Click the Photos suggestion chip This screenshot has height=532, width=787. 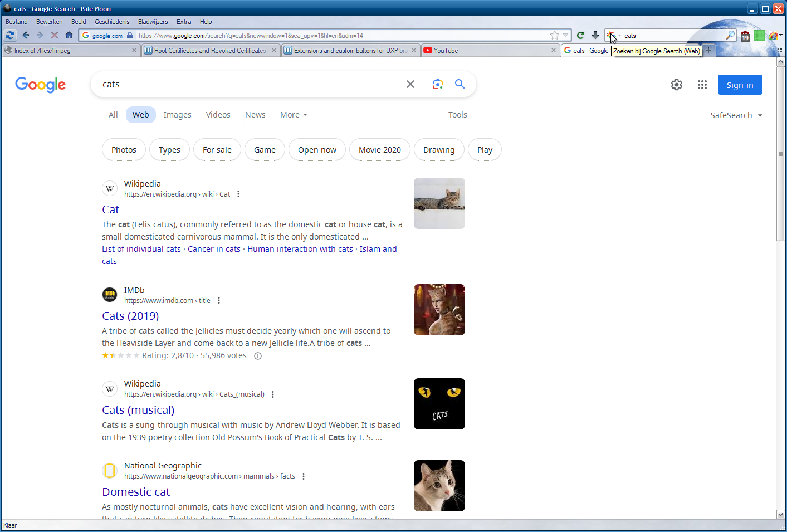coord(124,150)
